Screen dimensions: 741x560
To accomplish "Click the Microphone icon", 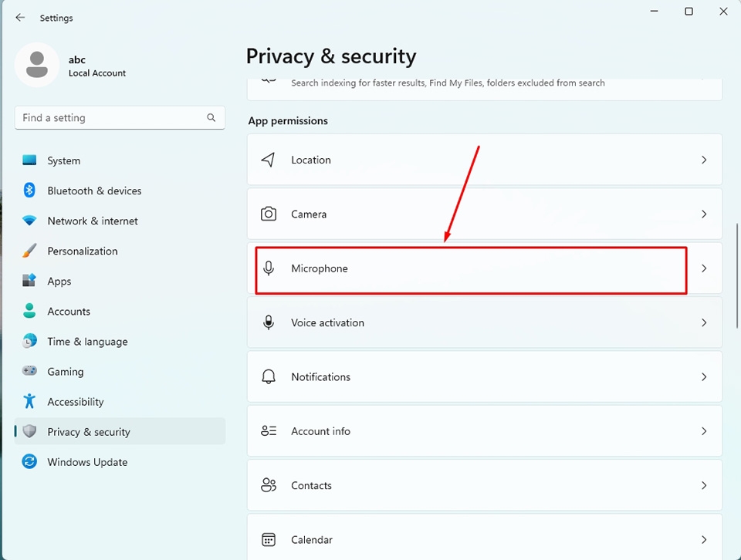I will [269, 268].
